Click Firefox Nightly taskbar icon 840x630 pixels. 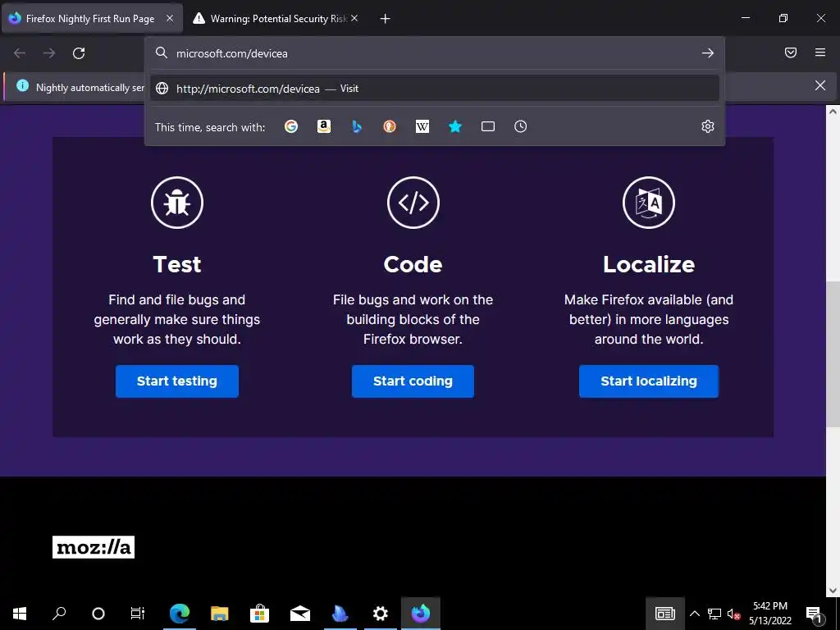point(421,614)
